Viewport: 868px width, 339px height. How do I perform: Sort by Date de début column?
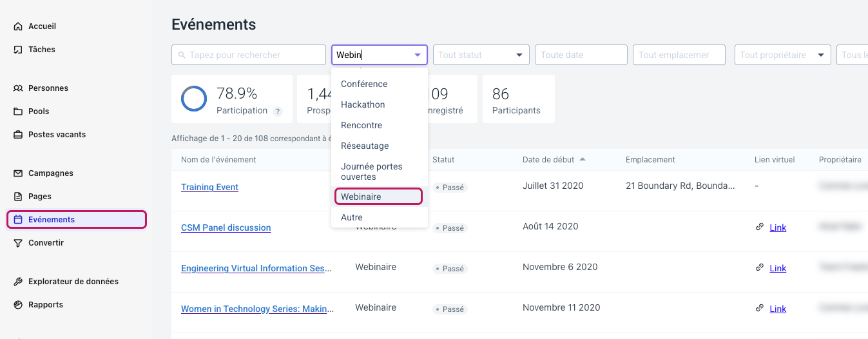click(x=548, y=159)
